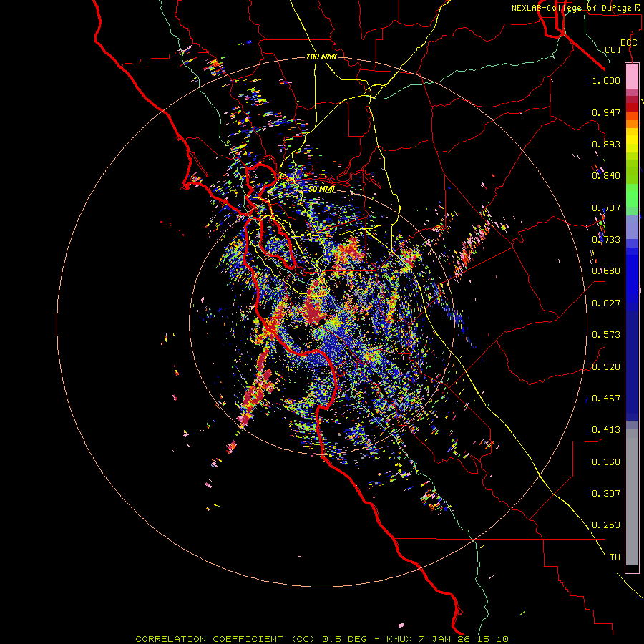Select the 0.360 scale value

[606, 462]
